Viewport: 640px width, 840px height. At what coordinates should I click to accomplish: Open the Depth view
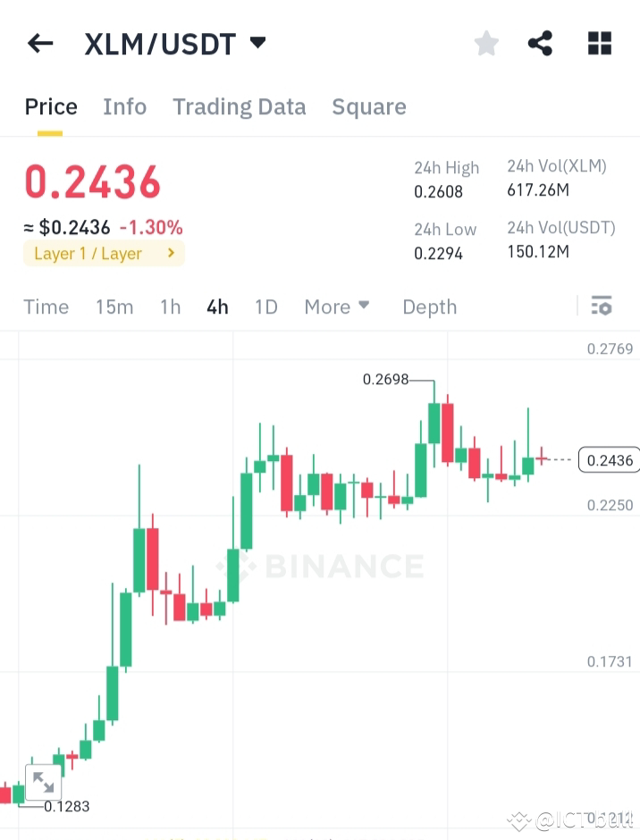(x=429, y=307)
